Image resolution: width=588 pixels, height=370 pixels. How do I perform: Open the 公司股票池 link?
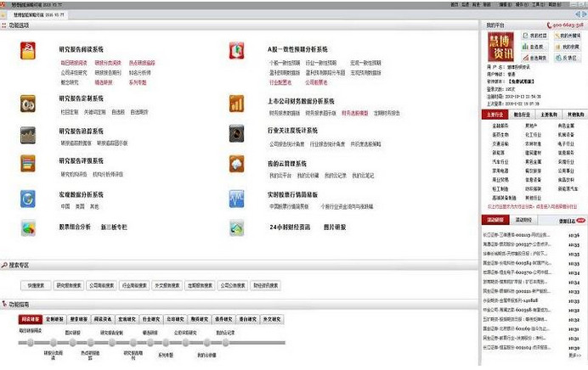(316, 82)
